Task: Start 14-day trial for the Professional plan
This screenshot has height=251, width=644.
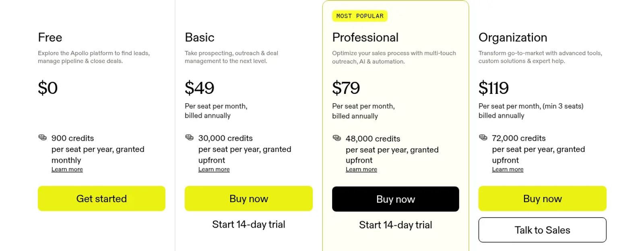Action: [x=396, y=225]
